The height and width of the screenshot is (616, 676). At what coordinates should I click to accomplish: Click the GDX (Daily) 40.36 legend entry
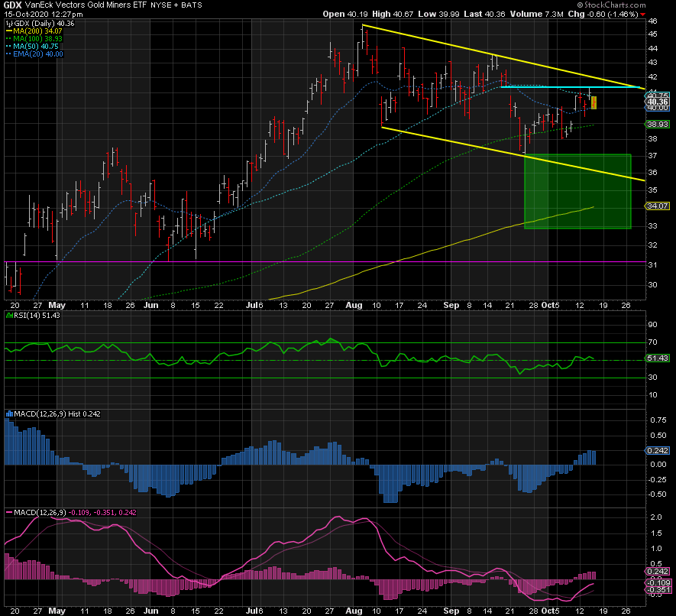coord(40,23)
